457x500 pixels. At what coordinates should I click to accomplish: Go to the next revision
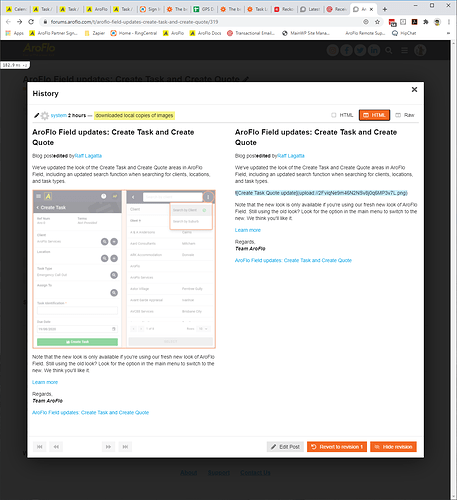pyautogui.click(x=108, y=447)
